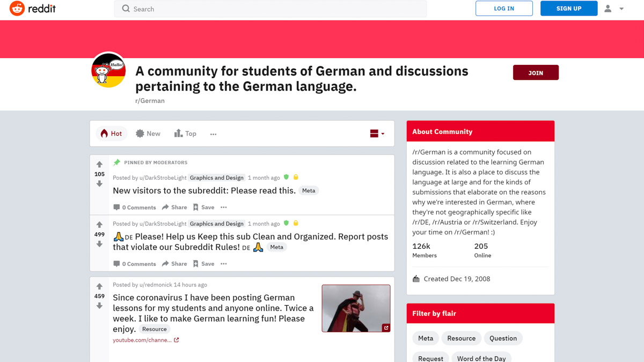This screenshot has width=644, height=362.
Task: Click the moderator shield on 'Keep this sub Clean' post
Action: 286,224
